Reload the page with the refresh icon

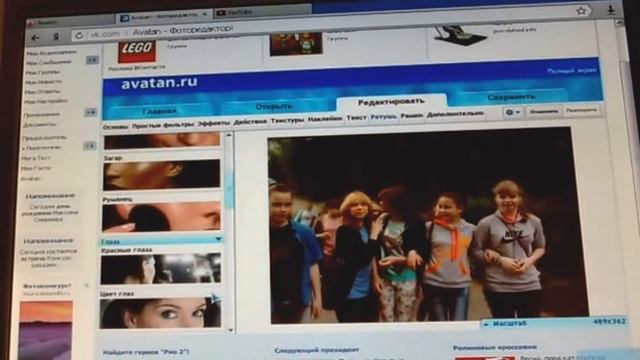point(79,36)
